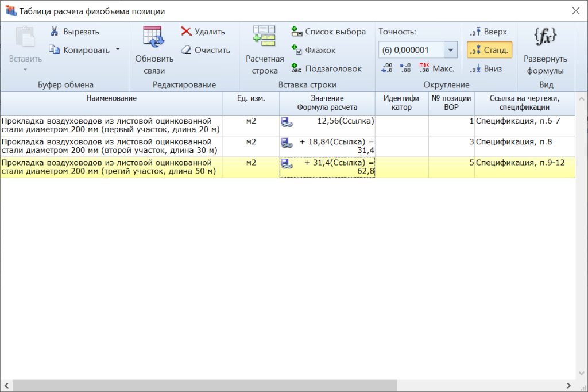Insert a Флажок checkbox row

(314, 50)
